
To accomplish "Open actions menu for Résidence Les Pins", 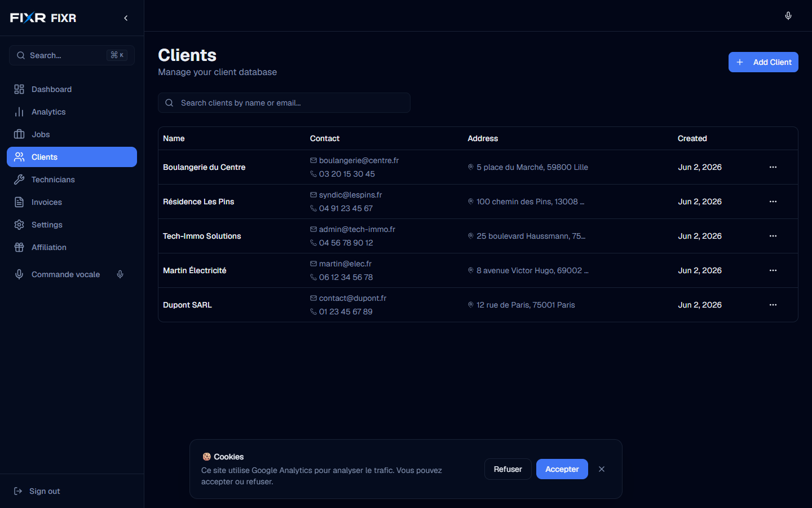I will click(773, 202).
